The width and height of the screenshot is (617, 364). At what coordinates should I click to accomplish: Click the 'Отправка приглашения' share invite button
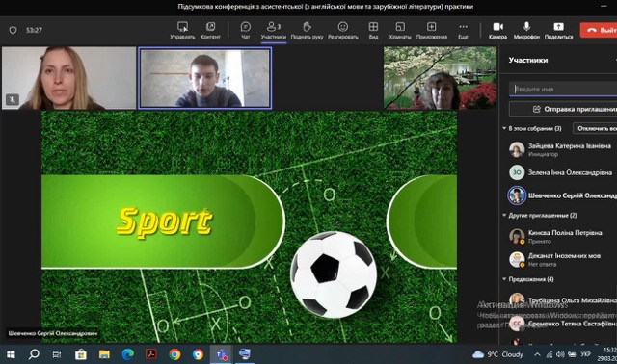coord(563,109)
